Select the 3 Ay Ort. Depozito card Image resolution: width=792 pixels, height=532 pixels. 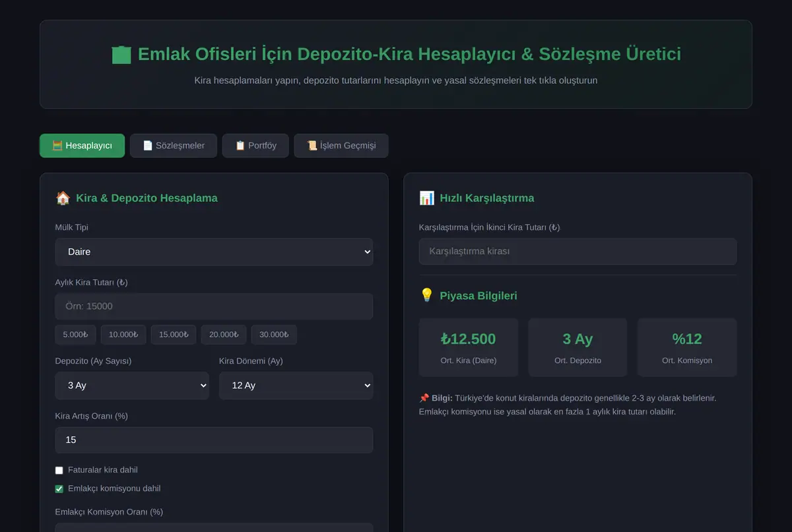(577, 348)
